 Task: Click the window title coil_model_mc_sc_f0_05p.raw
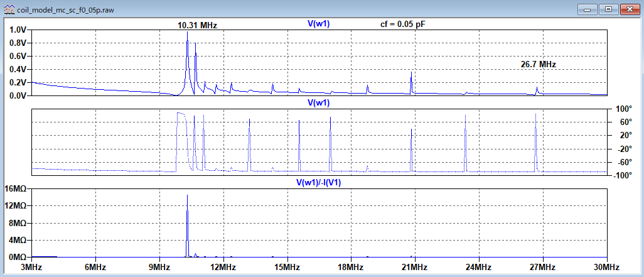click(x=65, y=10)
